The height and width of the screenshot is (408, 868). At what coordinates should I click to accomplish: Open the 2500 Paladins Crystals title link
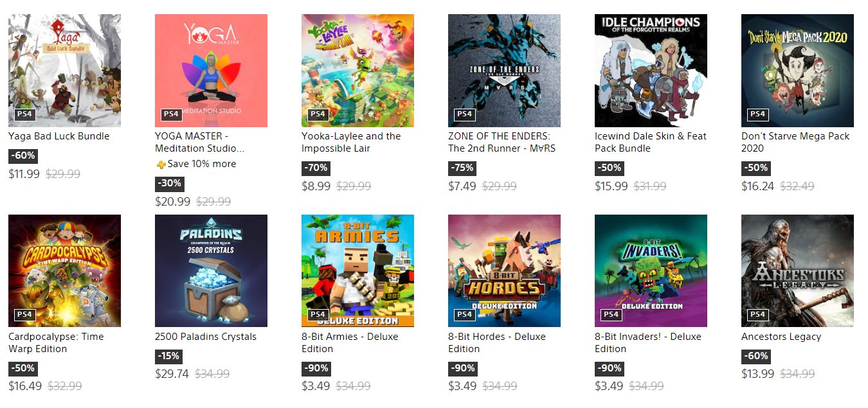click(206, 337)
